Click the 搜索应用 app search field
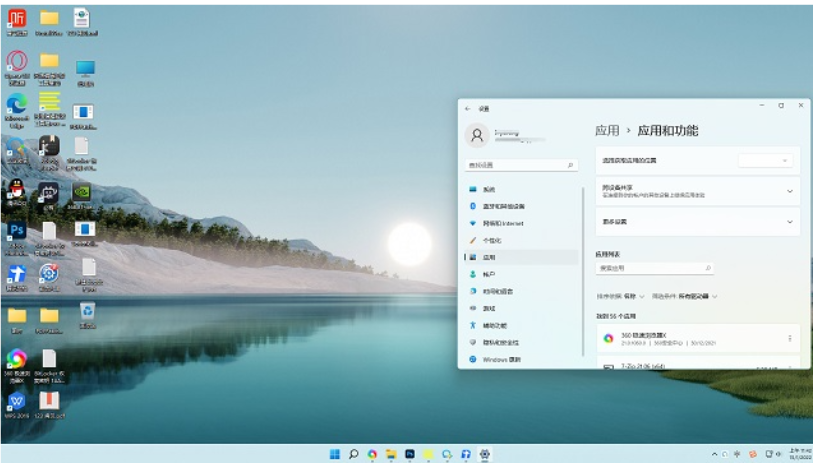817x464 pixels. [653, 268]
